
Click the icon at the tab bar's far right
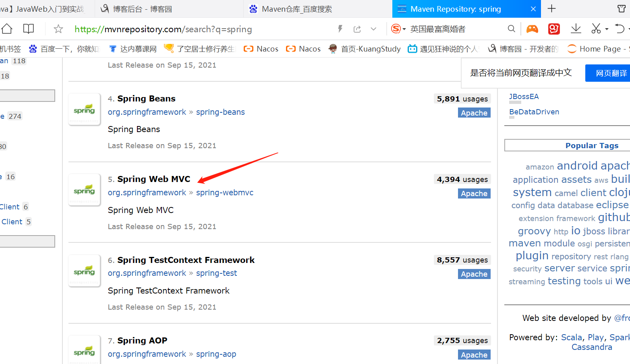click(622, 8)
